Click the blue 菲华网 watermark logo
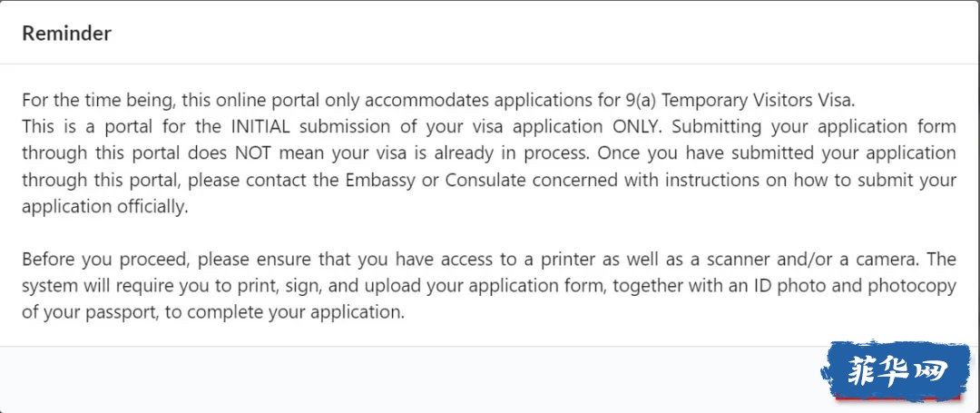 pyautogui.click(x=895, y=371)
